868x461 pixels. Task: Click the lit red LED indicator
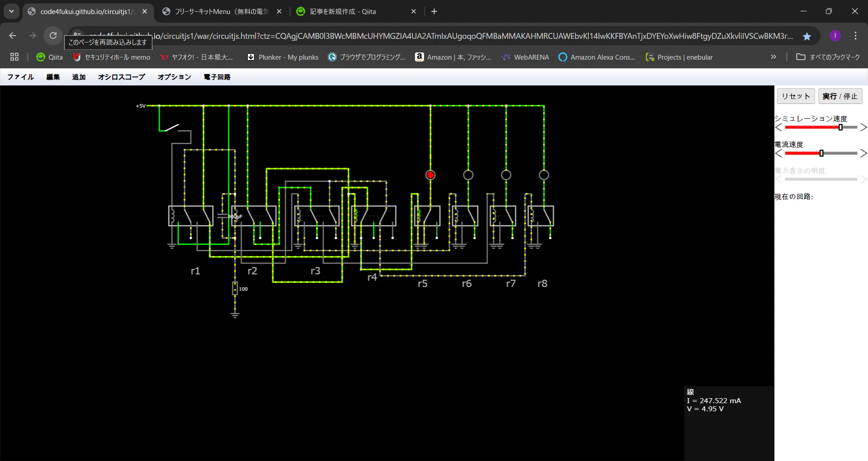430,175
